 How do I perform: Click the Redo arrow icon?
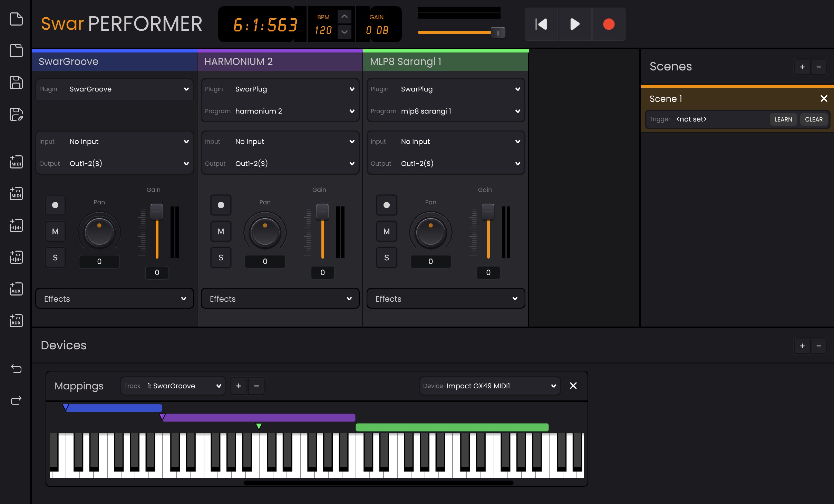16,400
